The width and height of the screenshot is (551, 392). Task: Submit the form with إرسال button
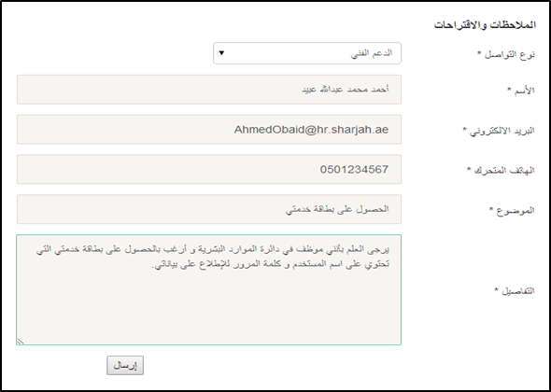coord(125,365)
